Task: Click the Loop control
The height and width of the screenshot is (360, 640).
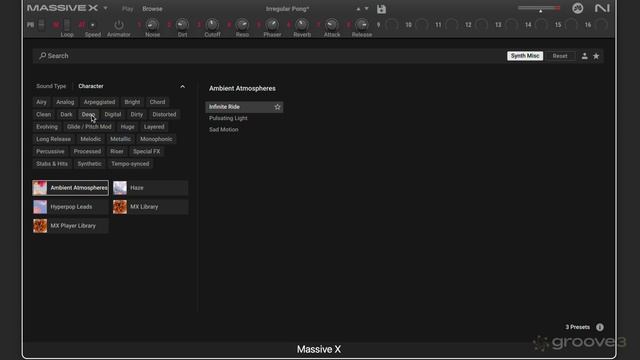Action: (67, 25)
